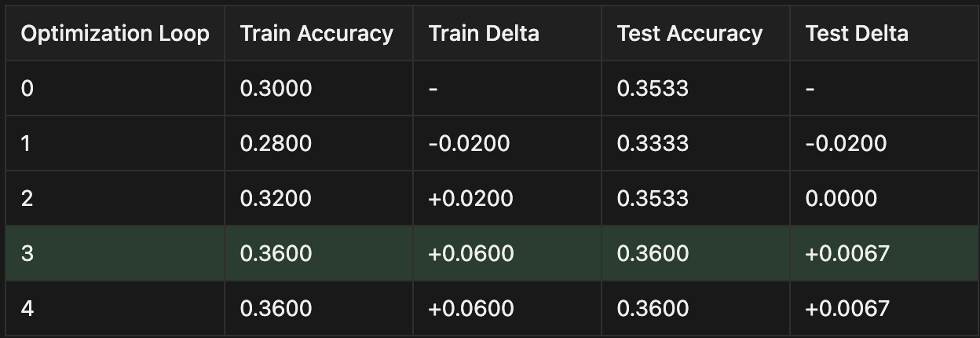Click loop 0 train accuracy value 0.3000

click(276, 88)
